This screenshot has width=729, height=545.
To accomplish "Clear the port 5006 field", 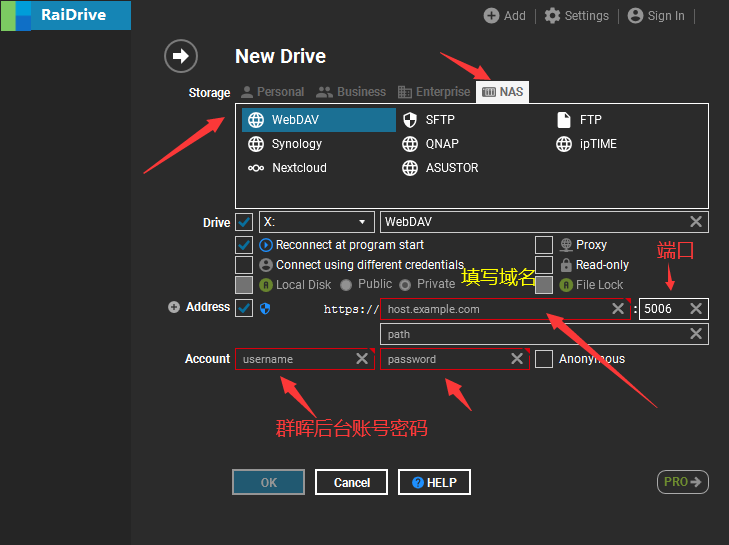I will click(x=696, y=309).
